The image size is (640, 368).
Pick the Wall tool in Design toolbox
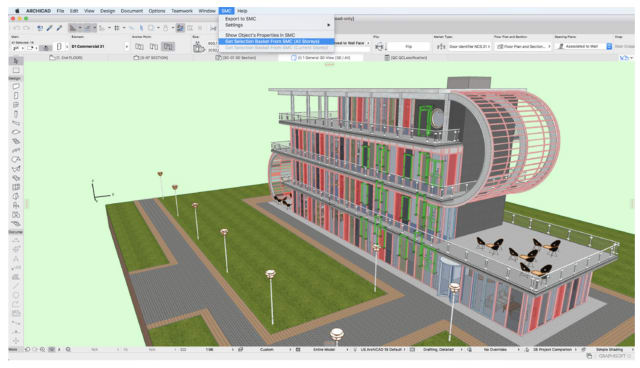(x=16, y=86)
